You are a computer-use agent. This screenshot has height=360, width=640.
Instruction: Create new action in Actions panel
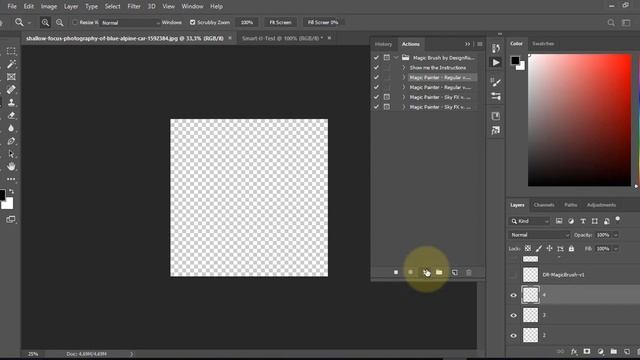point(455,272)
